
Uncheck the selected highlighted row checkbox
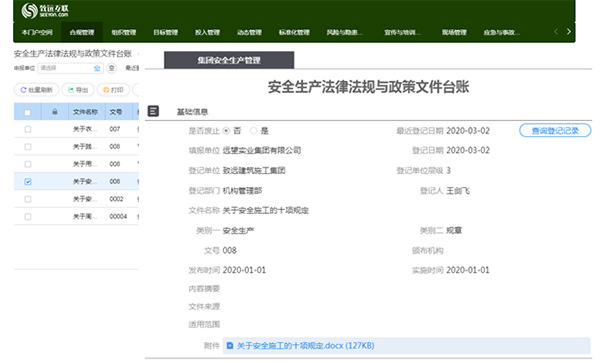(x=28, y=182)
